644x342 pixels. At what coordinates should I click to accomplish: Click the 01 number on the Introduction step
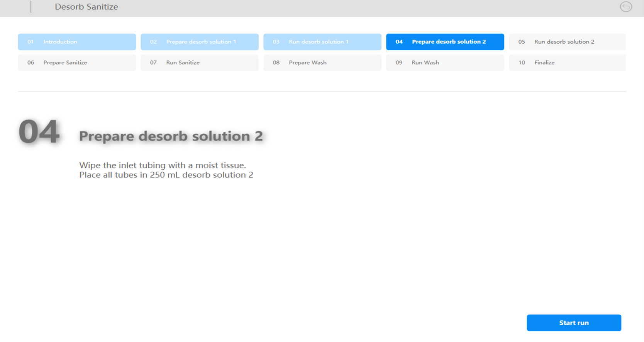click(31, 42)
